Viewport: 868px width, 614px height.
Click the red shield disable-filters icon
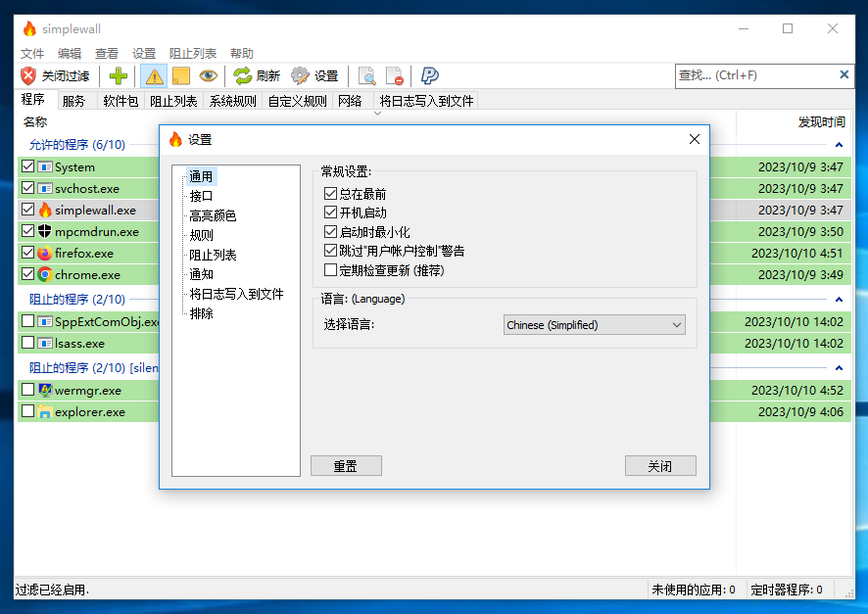click(28, 75)
